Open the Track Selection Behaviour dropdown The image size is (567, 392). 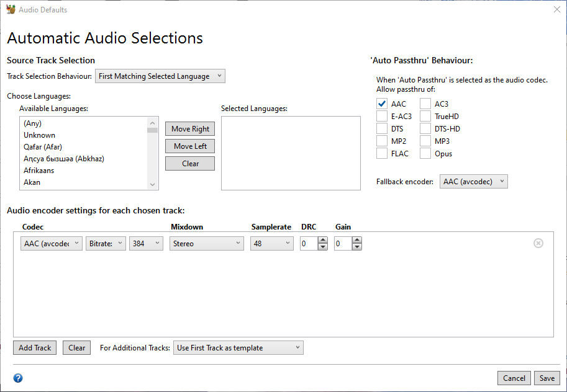[x=160, y=76]
